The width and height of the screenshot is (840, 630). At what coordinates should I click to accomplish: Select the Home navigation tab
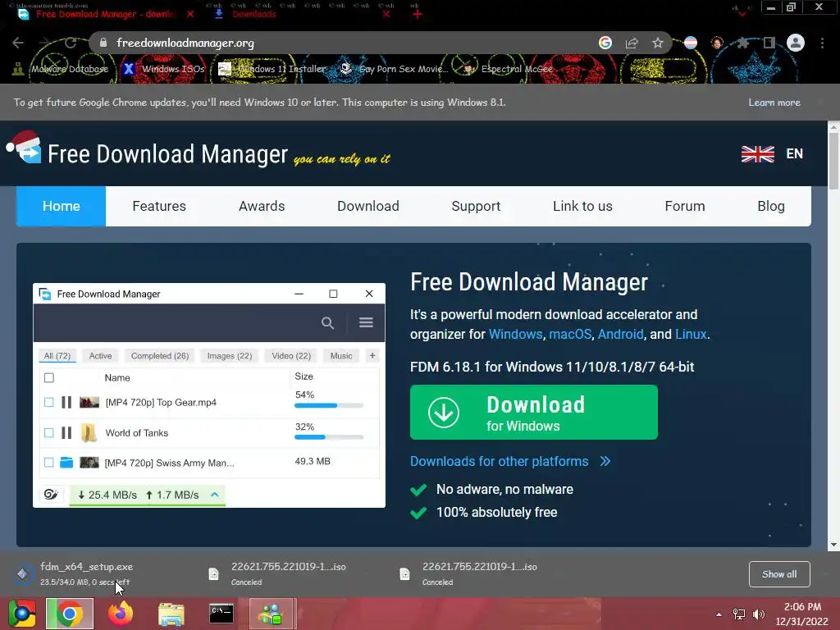[61, 206]
